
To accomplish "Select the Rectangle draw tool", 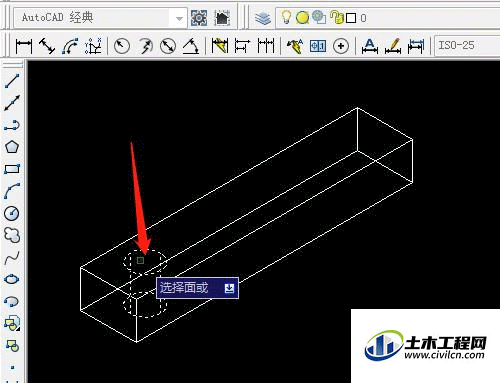I will pyautogui.click(x=12, y=169).
